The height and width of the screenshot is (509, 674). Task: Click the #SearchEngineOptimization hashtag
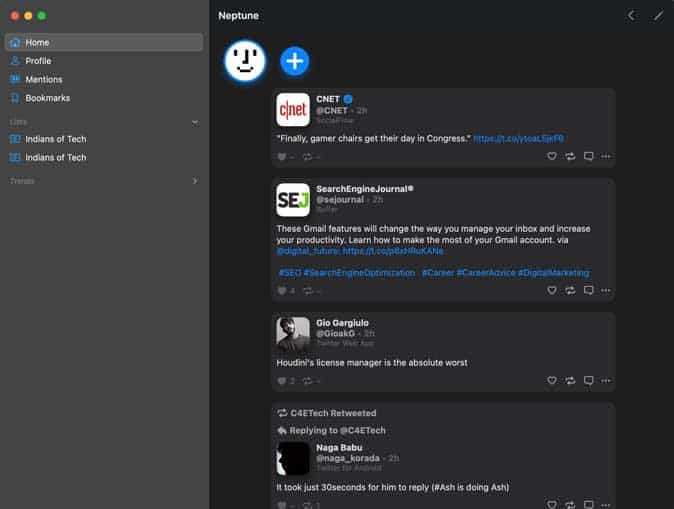[359, 273]
